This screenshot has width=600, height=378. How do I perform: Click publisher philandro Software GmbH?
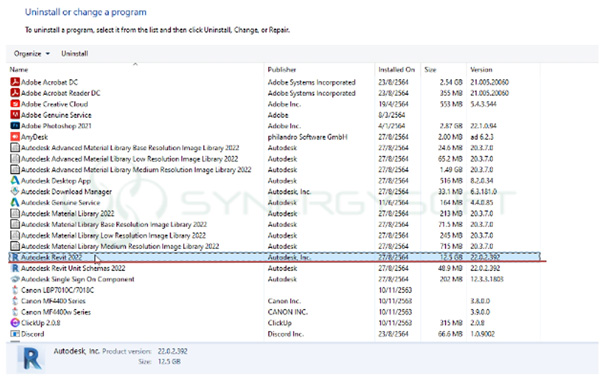point(307,137)
